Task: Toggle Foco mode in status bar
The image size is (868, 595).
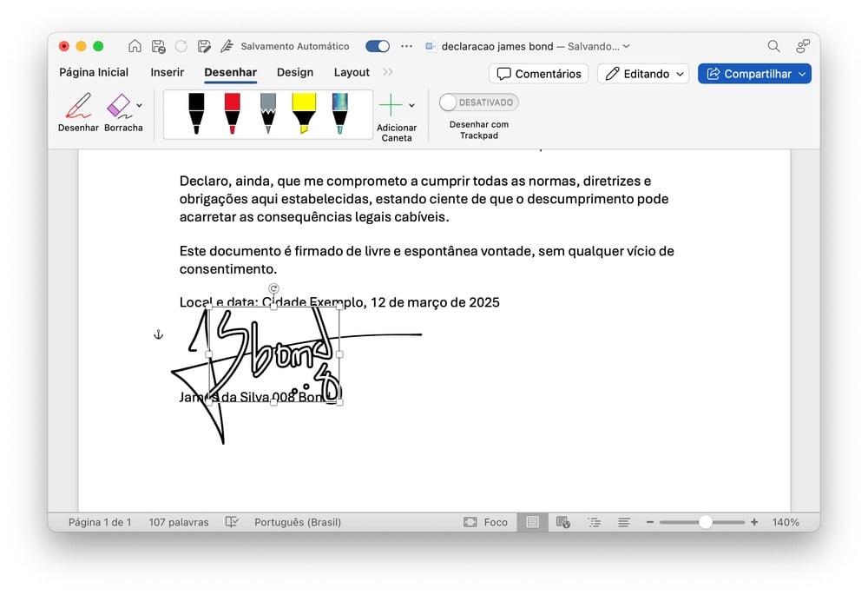Action: point(486,522)
